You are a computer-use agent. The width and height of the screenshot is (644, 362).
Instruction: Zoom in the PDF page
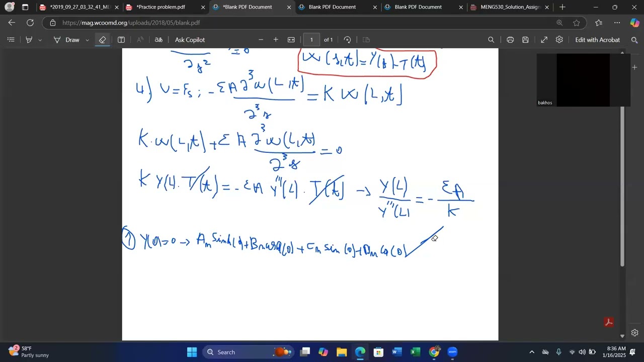pyautogui.click(x=276, y=40)
